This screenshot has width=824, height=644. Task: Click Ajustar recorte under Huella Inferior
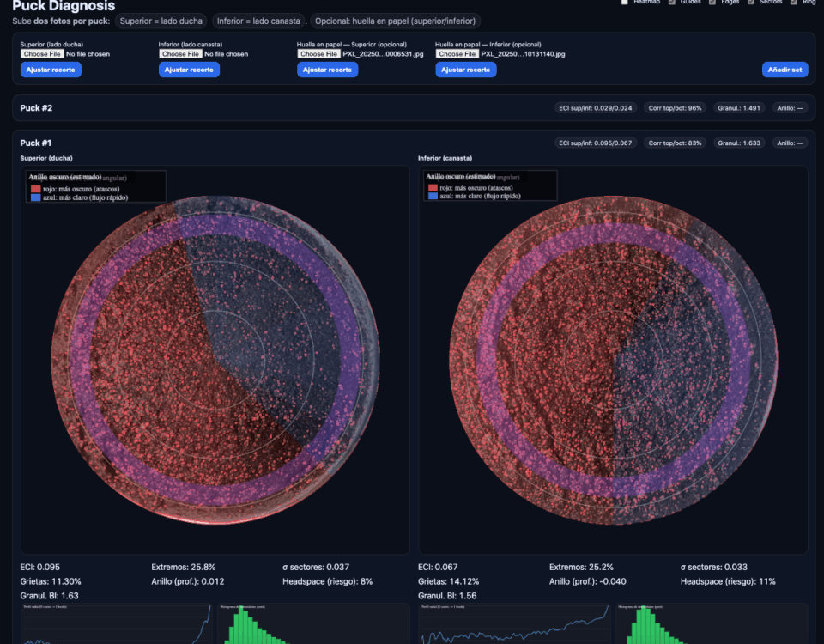(x=465, y=70)
